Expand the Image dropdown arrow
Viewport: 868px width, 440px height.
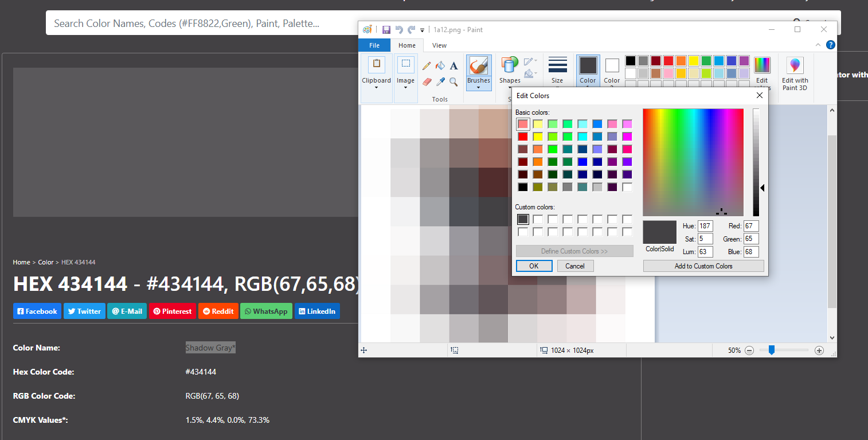pos(405,88)
